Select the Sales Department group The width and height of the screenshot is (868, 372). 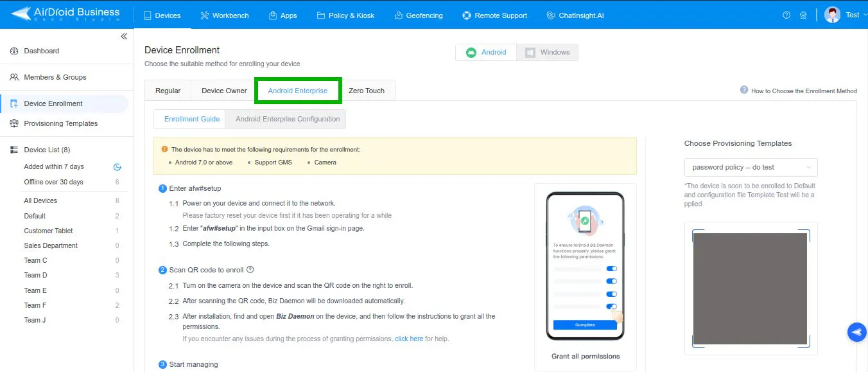(51, 245)
